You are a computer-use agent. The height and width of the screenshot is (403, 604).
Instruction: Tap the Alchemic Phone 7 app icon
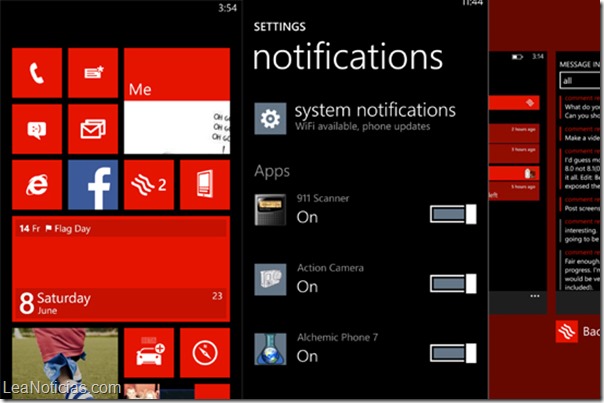pos(270,349)
